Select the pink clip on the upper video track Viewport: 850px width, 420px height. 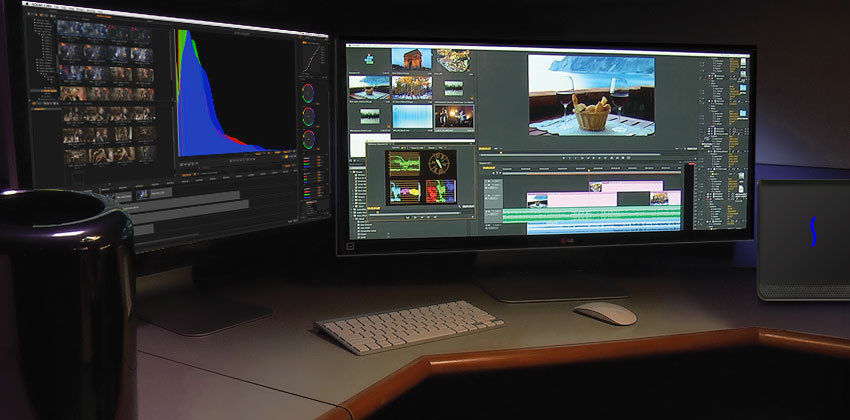626,186
